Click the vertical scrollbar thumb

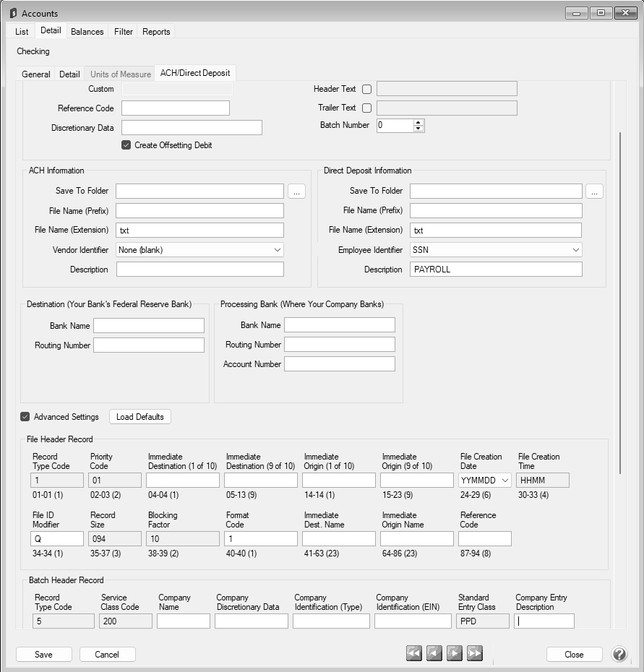pos(620,303)
